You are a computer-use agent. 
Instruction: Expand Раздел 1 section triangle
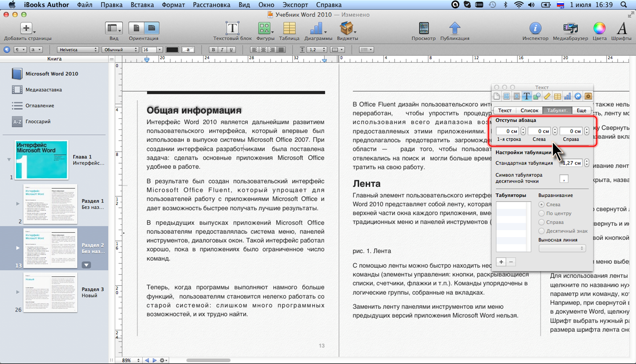[x=18, y=204]
